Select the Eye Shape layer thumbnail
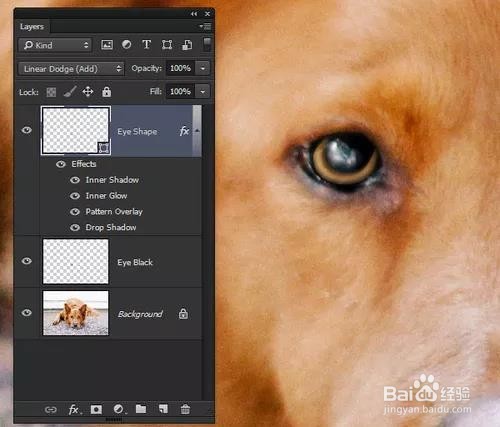The height and width of the screenshot is (427, 500). (76, 130)
